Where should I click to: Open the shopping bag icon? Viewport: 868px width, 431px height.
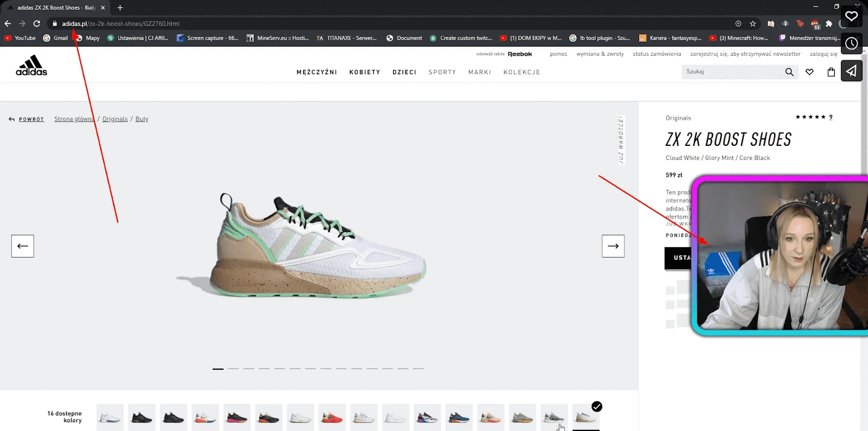tap(831, 72)
